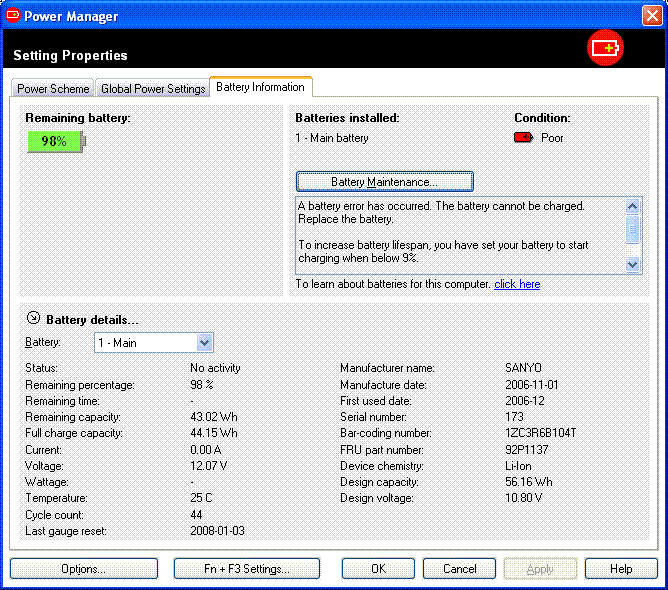Switch to the Power Scheme tab
Image resolution: width=668 pixels, height=590 pixels.
tap(53, 89)
